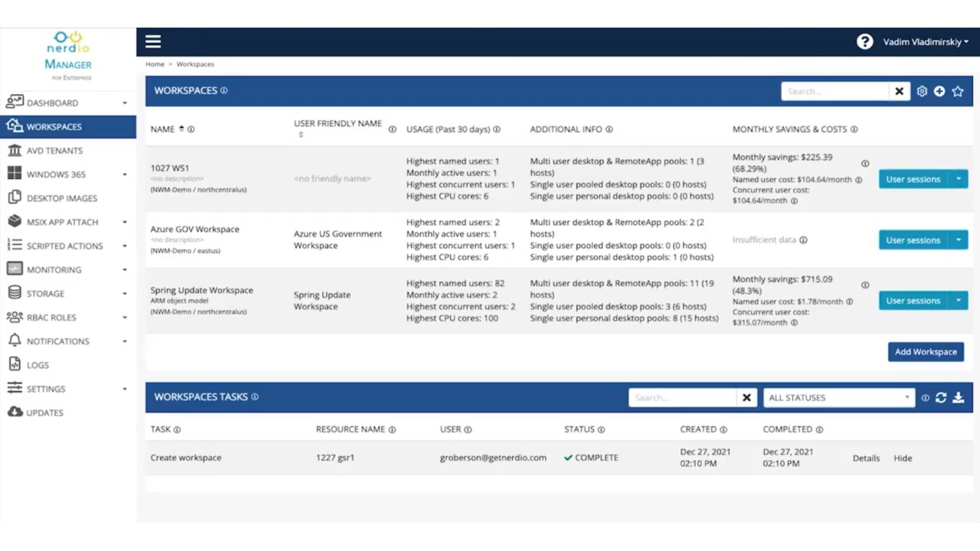Viewport: 980px width, 551px height.
Task: Click the Desktop Images copy icon
Action: 15,197
